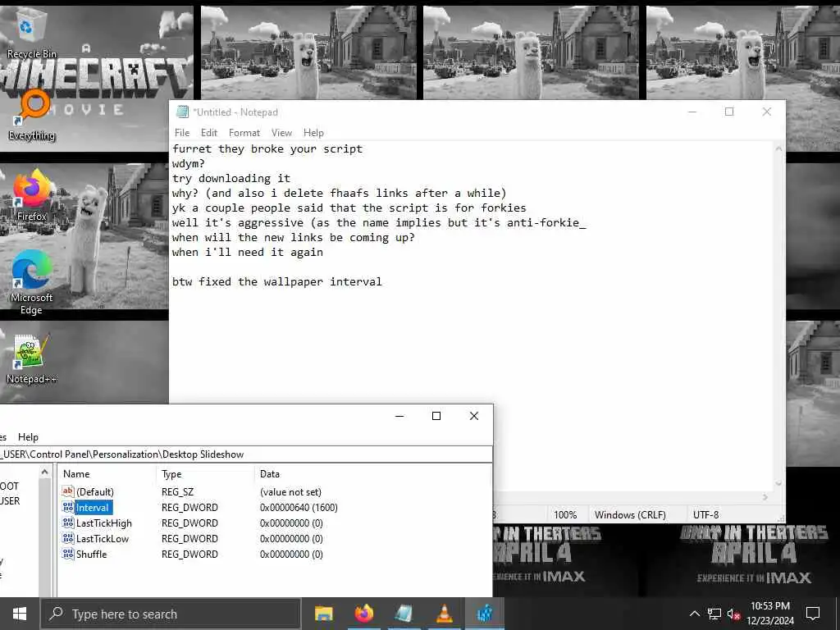The width and height of the screenshot is (840, 630).
Task: Select the Interval DWORD value icon
Action: coord(68,507)
